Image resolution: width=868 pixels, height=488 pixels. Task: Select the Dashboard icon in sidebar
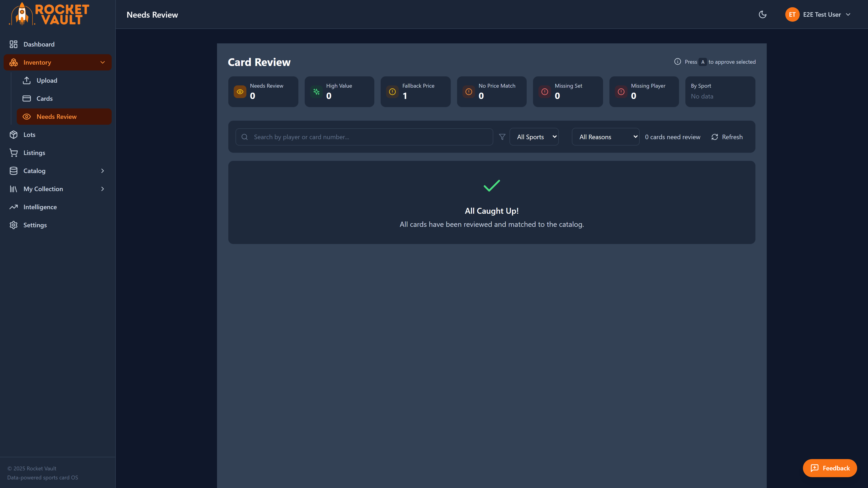[14, 44]
